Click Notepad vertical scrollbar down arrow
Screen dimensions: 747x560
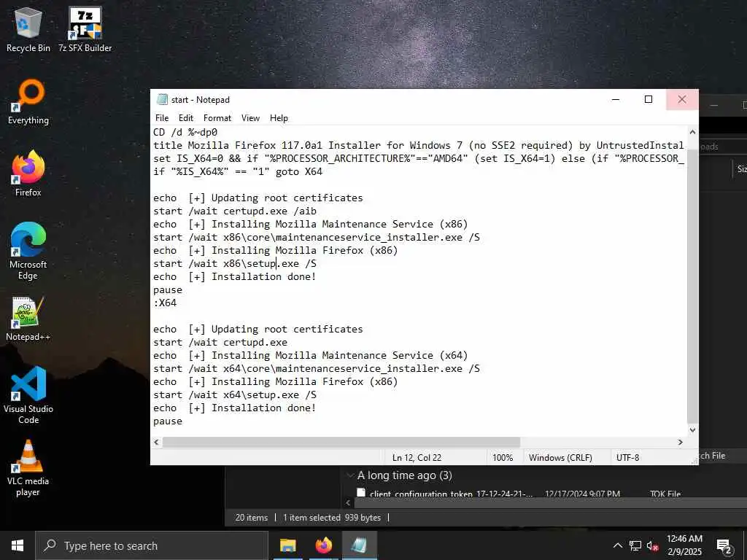[693, 429]
